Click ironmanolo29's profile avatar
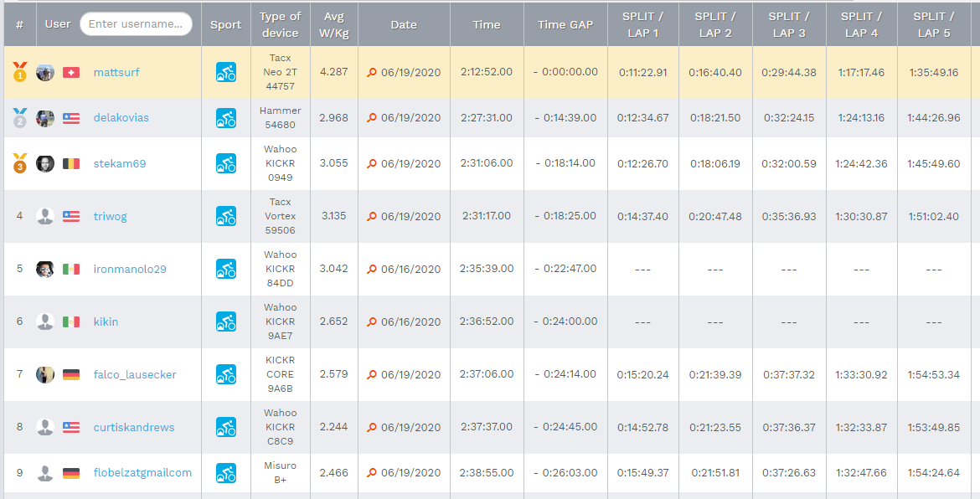Viewport: 980px width, 499px height. (x=45, y=269)
